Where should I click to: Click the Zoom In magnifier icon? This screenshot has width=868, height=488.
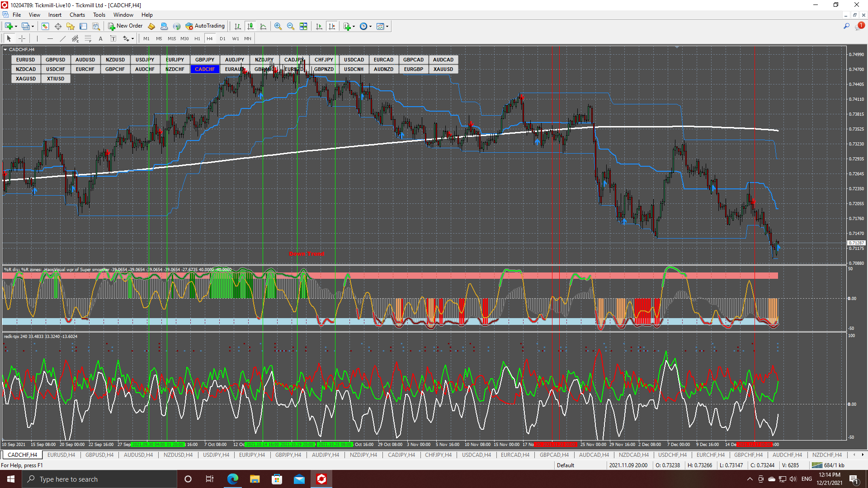pos(278,26)
